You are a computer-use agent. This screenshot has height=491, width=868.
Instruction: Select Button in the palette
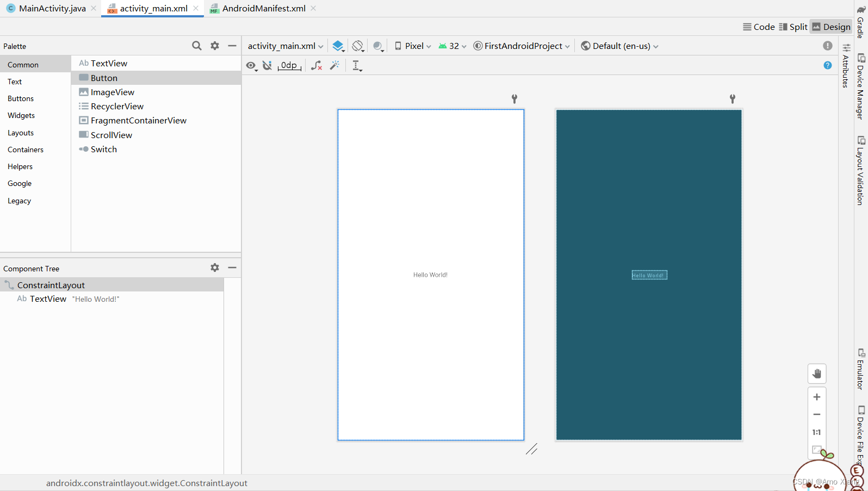pyautogui.click(x=156, y=78)
